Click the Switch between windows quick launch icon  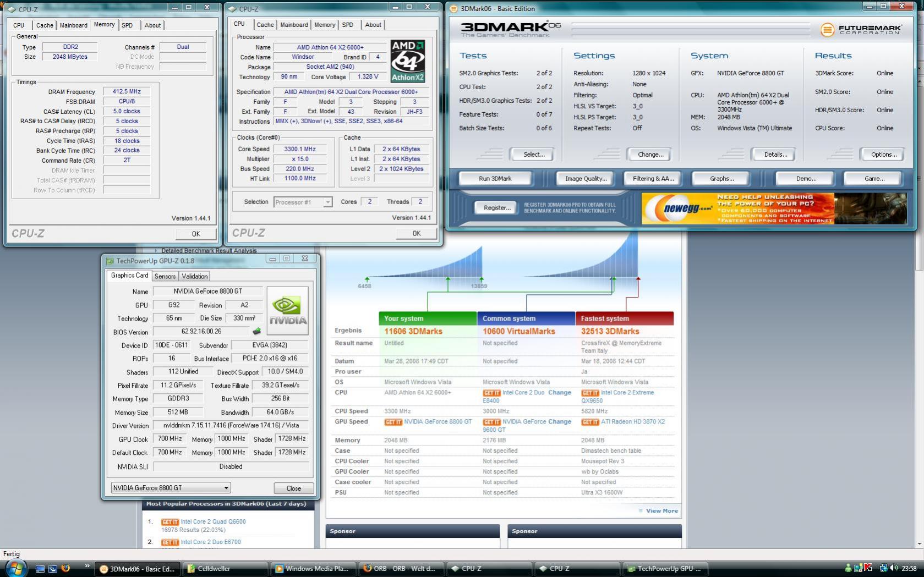tap(52, 569)
